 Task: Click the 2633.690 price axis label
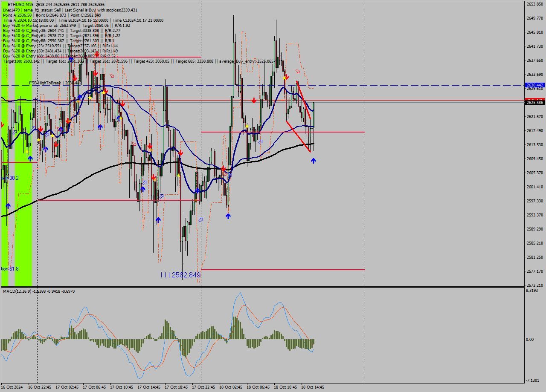pyautogui.click(x=534, y=75)
